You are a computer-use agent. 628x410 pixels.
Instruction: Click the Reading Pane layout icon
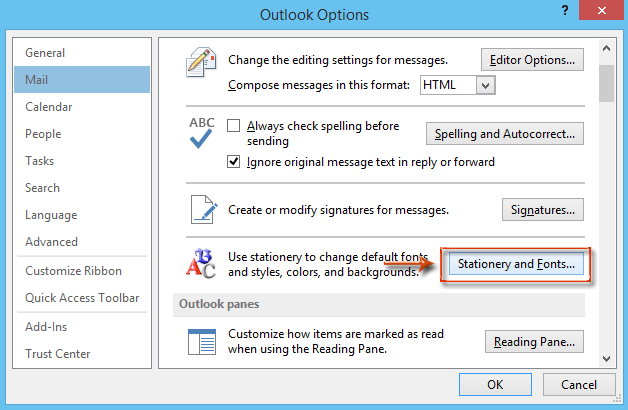coord(202,343)
